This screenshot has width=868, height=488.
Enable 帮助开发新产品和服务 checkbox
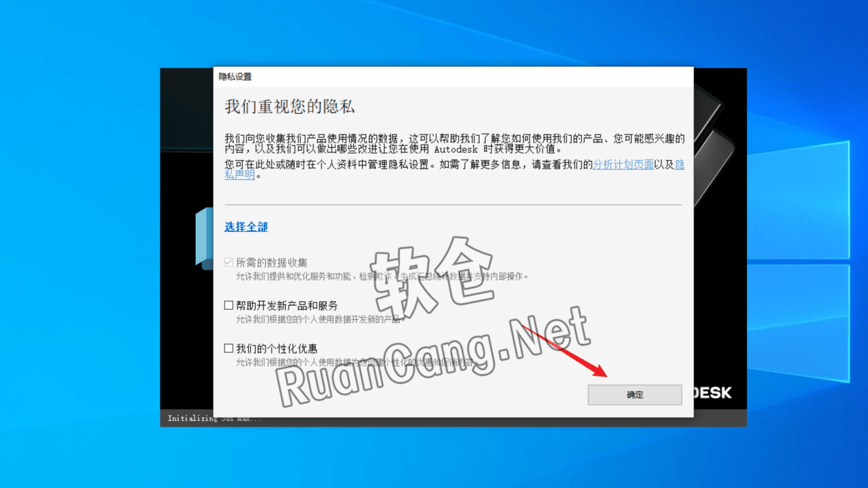point(229,305)
